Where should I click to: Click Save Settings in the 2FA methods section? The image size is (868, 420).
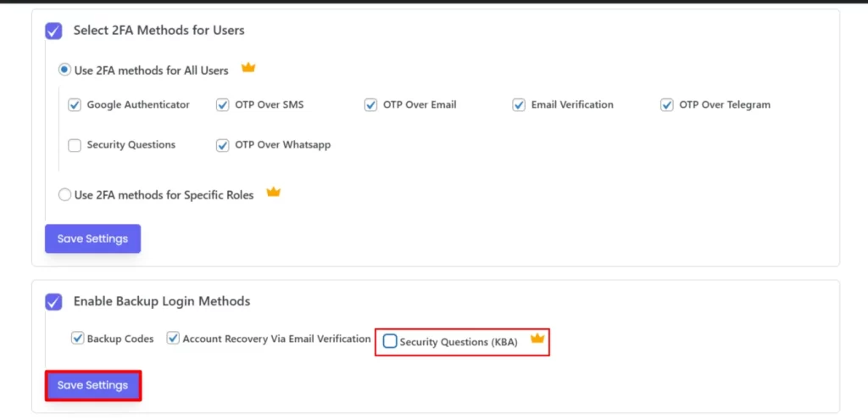92,238
